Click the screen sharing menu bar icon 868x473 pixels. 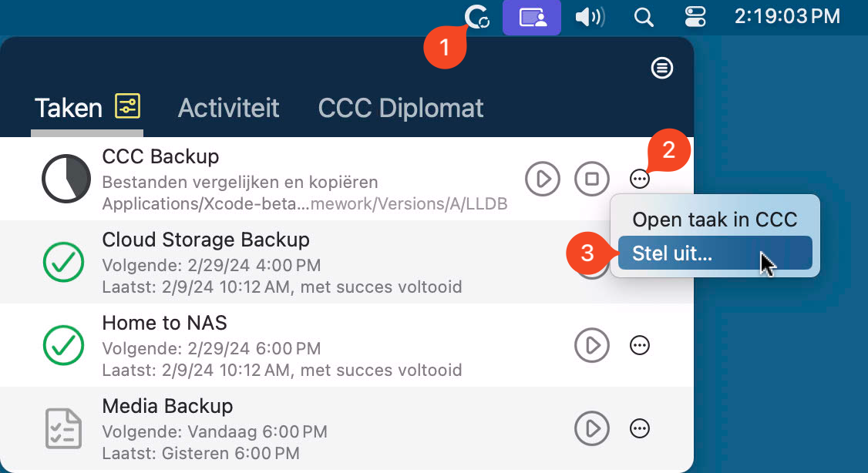(532, 18)
